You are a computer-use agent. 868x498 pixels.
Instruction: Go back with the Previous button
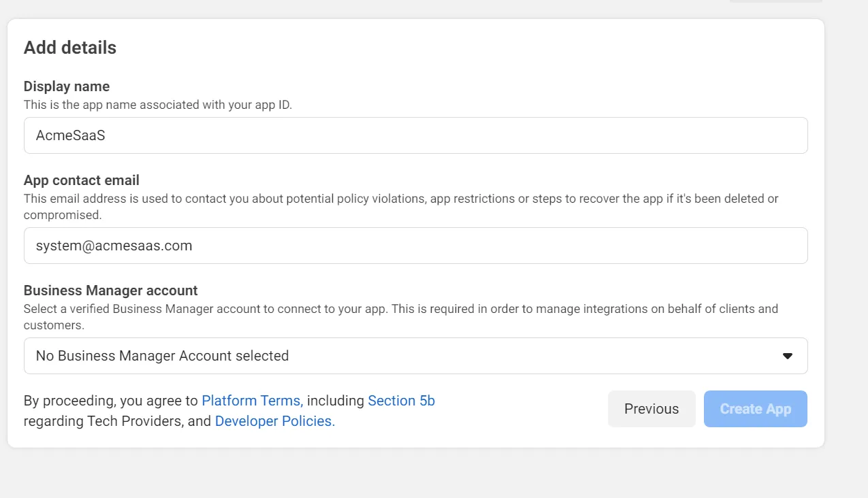pyautogui.click(x=652, y=409)
